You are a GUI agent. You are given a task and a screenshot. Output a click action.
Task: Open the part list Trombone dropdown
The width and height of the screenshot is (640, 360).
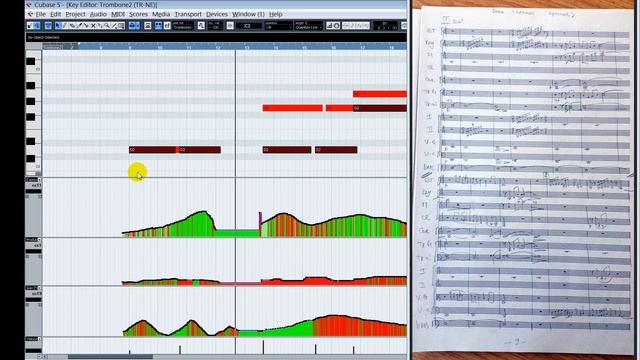(182, 28)
